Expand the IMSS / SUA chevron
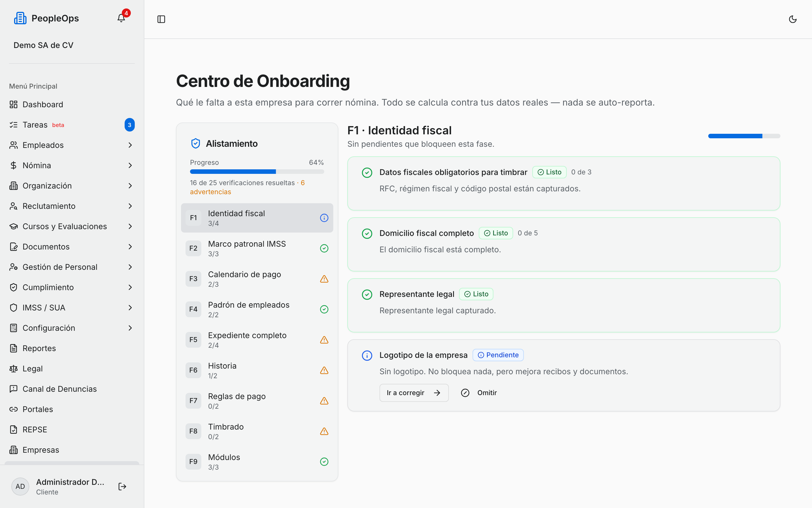The width and height of the screenshot is (812, 508). (130, 308)
